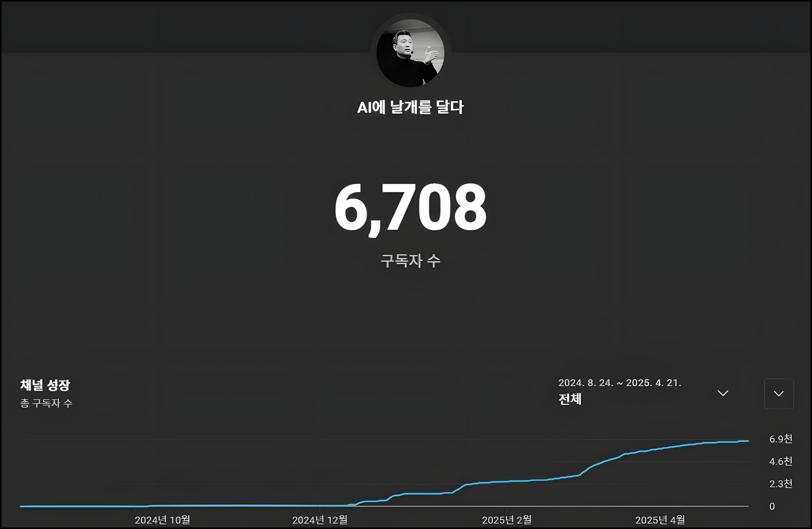Click the 6,708 subscriber count

(x=410, y=208)
